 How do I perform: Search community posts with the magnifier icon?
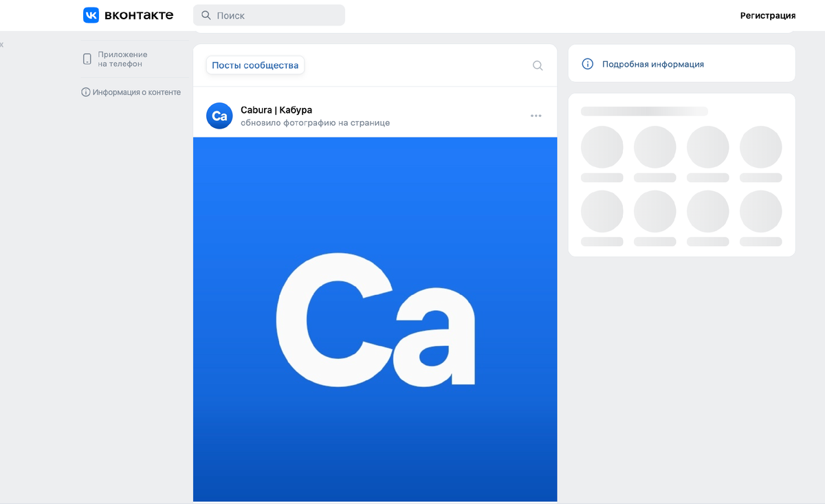[538, 65]
